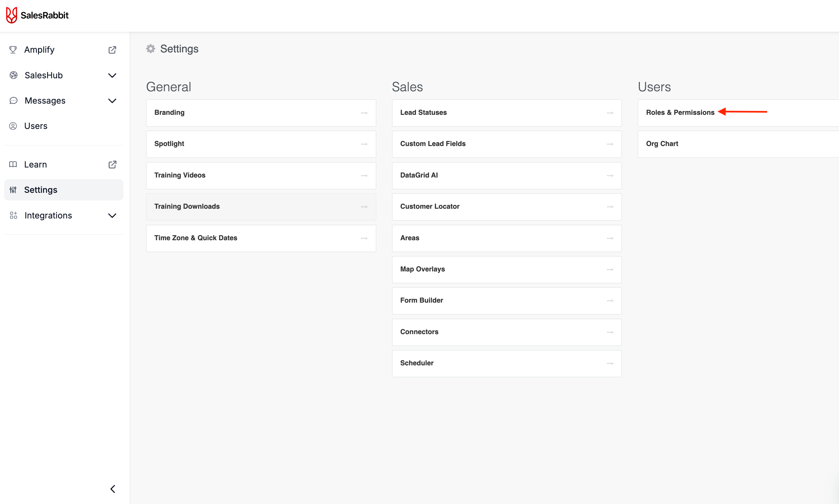Click the arrow on the Branding row
The width and height of the screenshot is (839, 504).
tap(364, 113)
